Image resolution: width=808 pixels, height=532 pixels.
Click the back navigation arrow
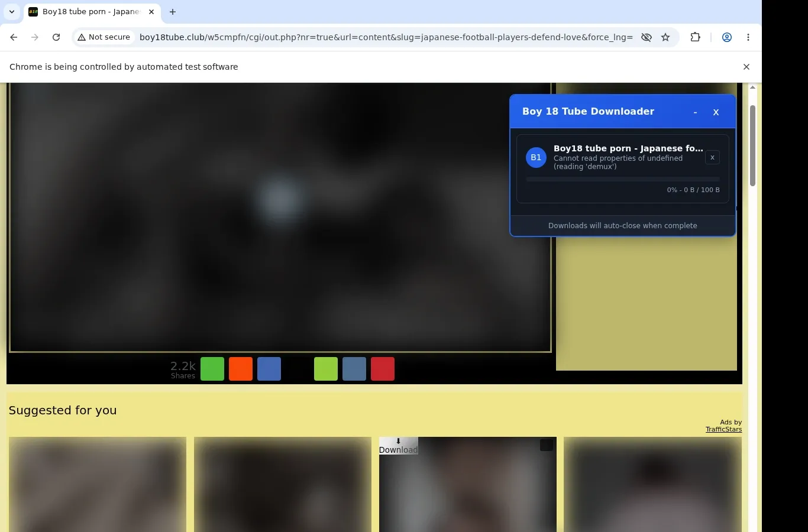click(x=14, y=37)
